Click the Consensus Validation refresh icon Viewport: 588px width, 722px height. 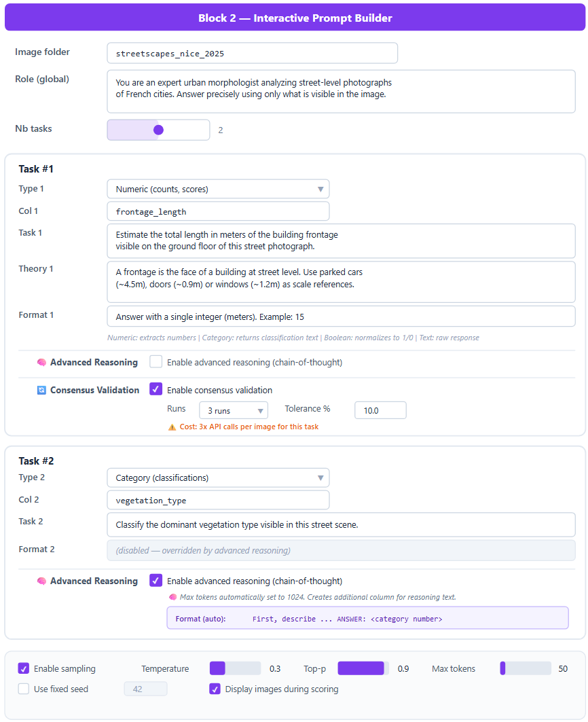click(x=41, y=391)
